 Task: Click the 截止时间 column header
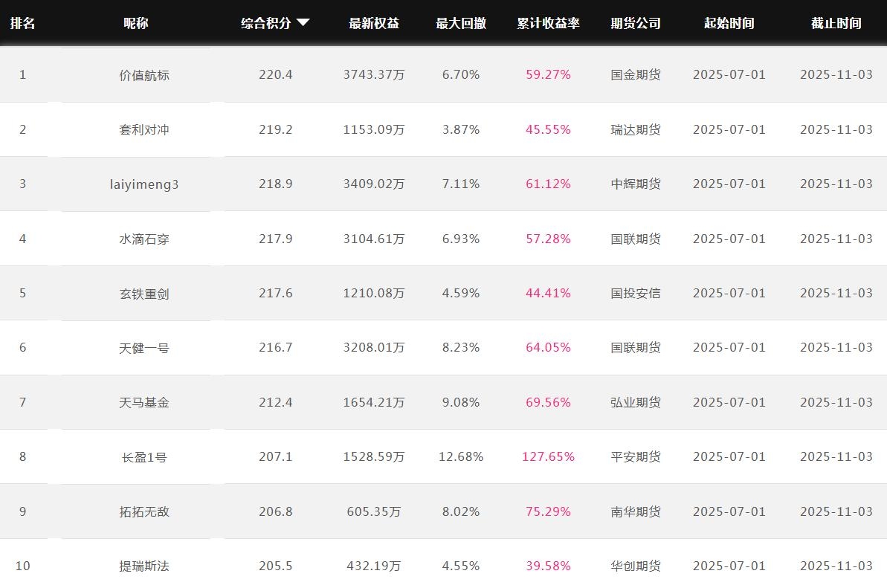pos(836,23)
